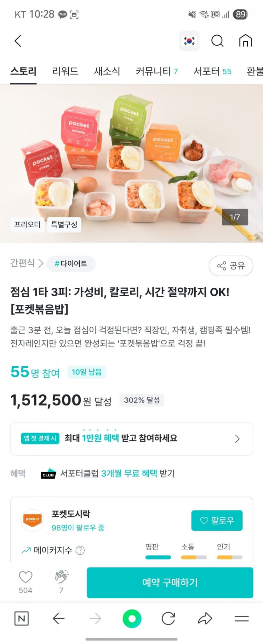
Task: Open browser hamburger menu
Action: coord(242,618)
